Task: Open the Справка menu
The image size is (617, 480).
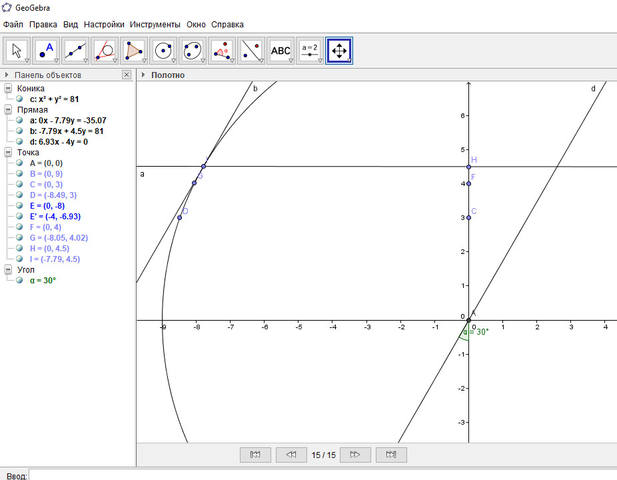Action: [227, 24]
